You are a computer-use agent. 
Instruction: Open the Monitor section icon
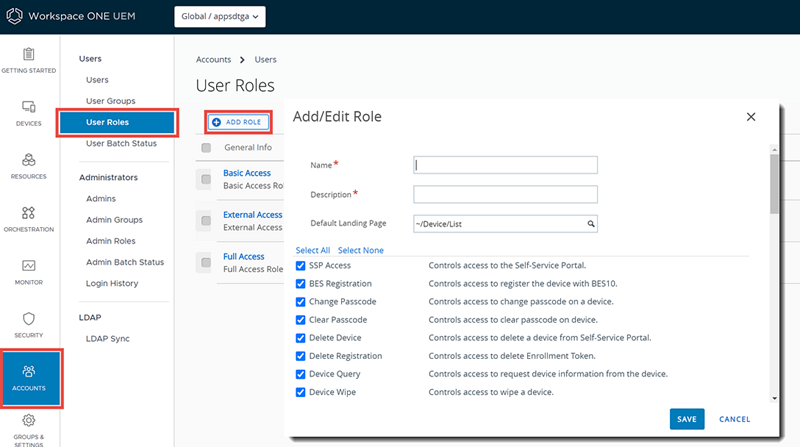coord(29,266)
